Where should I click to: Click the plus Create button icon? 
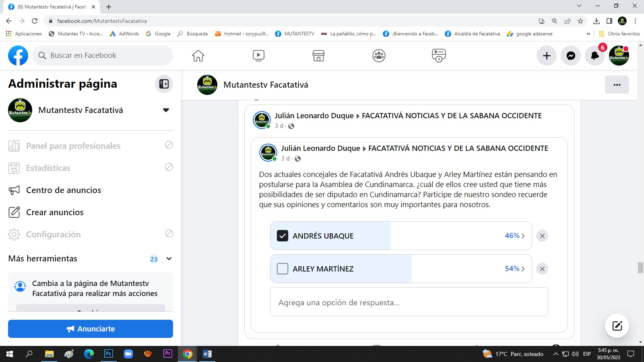pyautogui.click(x=547, y=56)
